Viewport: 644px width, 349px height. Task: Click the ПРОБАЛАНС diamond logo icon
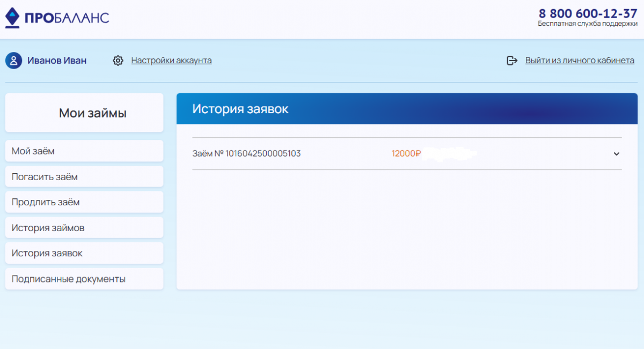click(12, 18)
